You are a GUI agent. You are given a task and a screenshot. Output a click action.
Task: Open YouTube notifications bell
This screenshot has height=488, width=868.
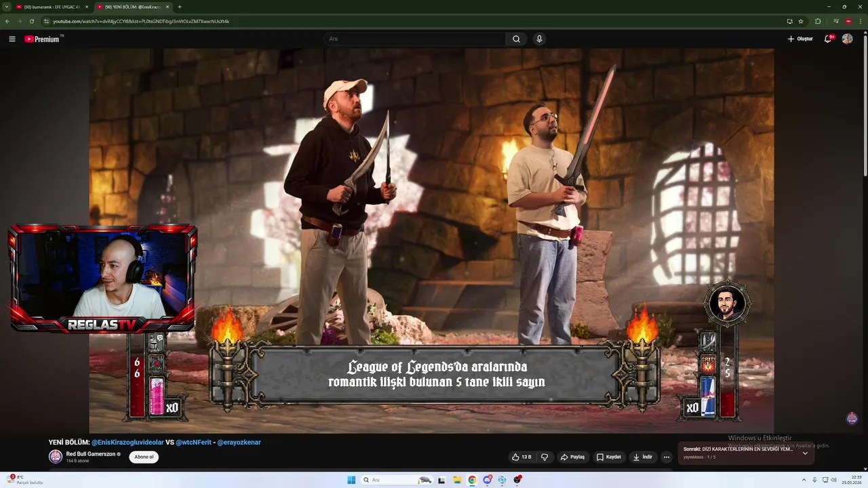828,39
